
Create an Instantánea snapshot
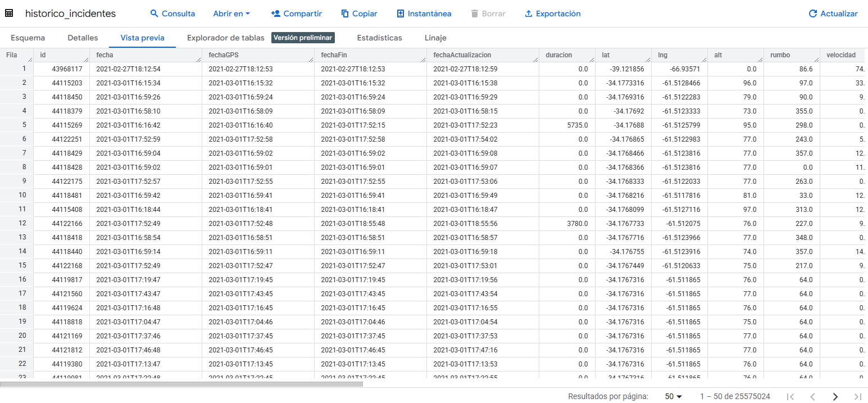coord(424,13)
